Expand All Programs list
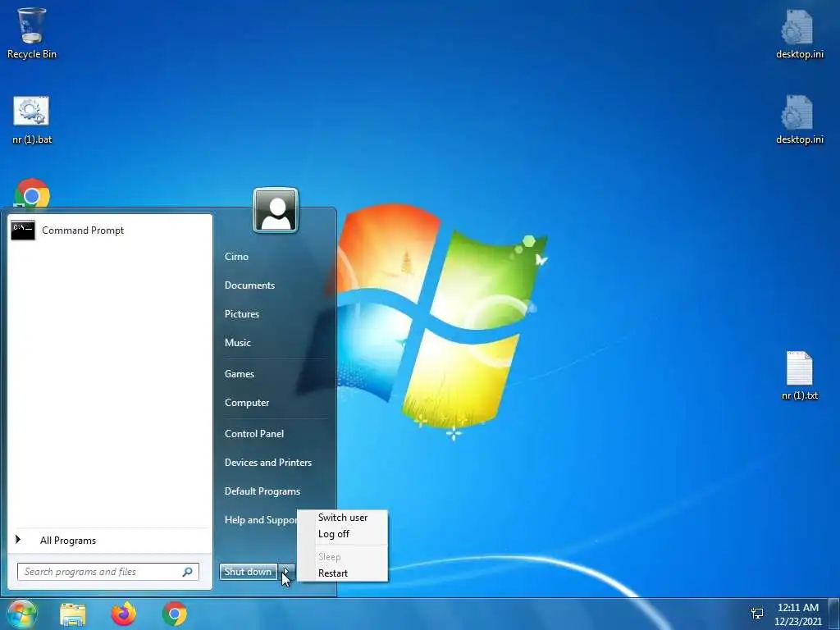 pyautogui.click(x=110, y=540)
